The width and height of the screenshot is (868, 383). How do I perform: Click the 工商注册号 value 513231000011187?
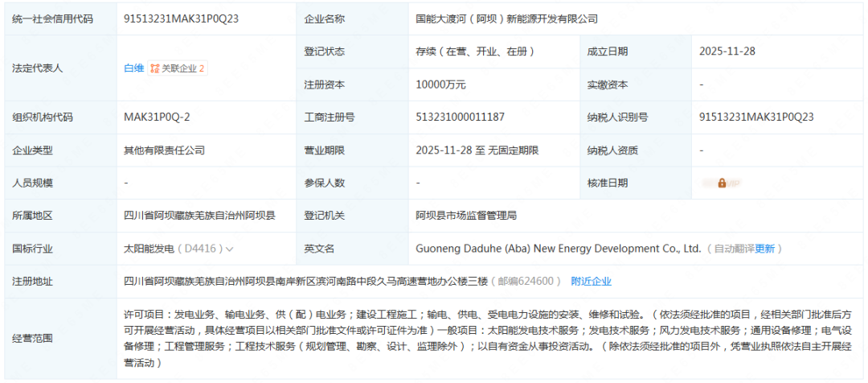(x=460, y=117)
